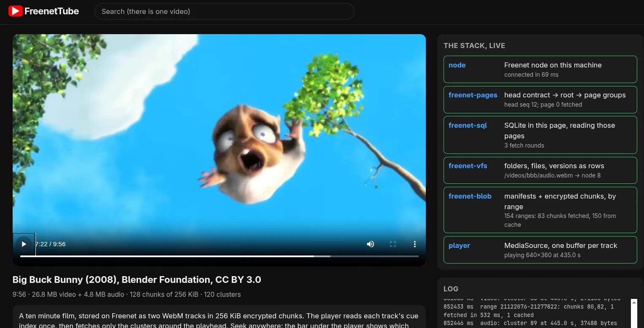644x328 pixels.
Task: Mute the video with the speaker icon
Action: tap(371, 244)
